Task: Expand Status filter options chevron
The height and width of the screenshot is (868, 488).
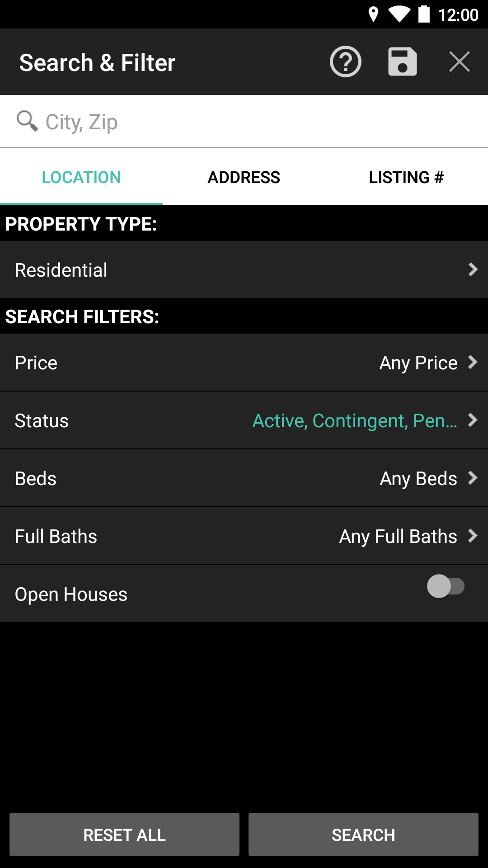Action: (473, 420)
